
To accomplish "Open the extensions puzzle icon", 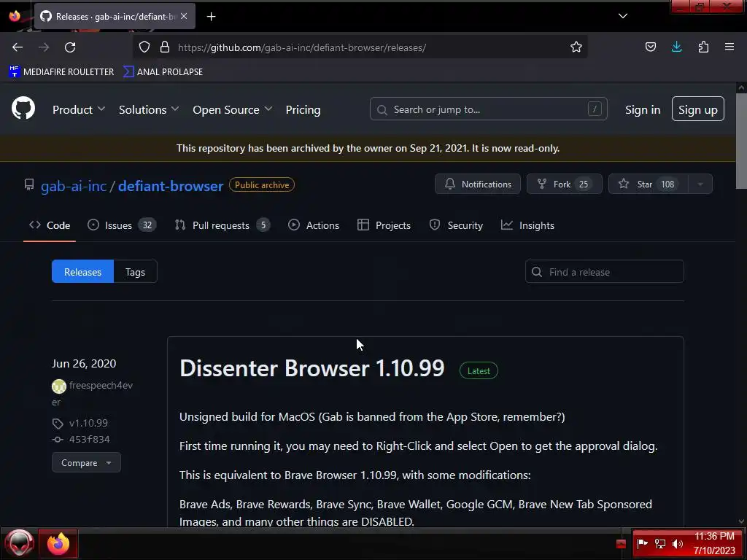I will point(703,47).
